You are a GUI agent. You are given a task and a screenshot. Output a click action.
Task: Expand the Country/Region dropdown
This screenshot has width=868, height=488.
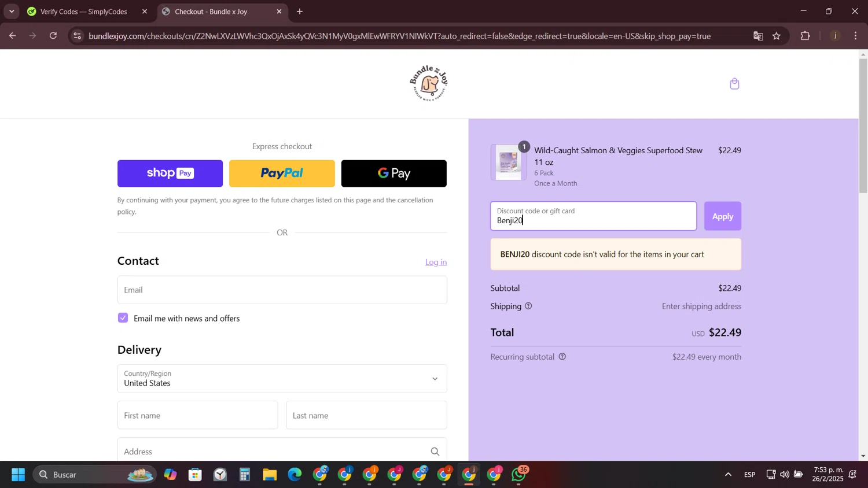(x=282, y=379)
